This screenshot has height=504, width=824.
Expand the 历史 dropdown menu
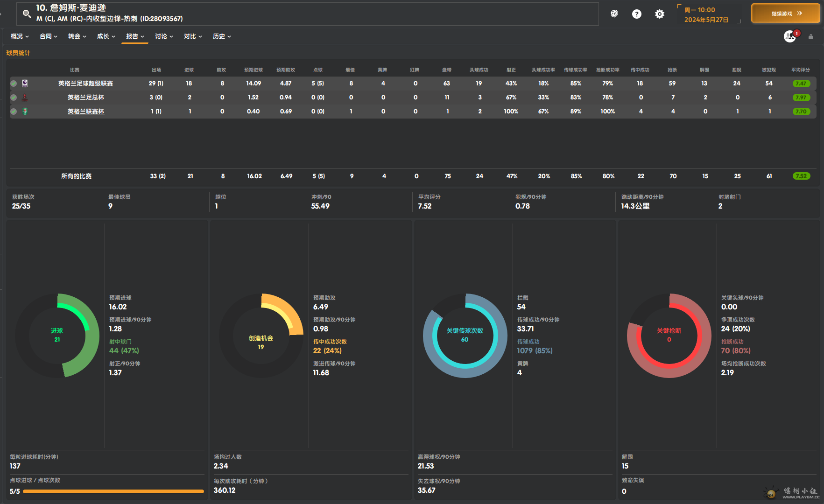(222, 36)
